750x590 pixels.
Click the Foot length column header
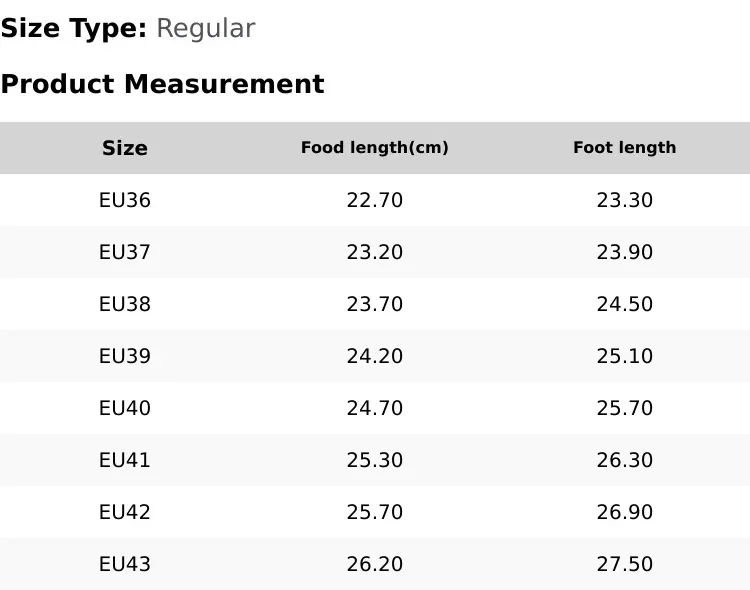[x=625, y=147]
